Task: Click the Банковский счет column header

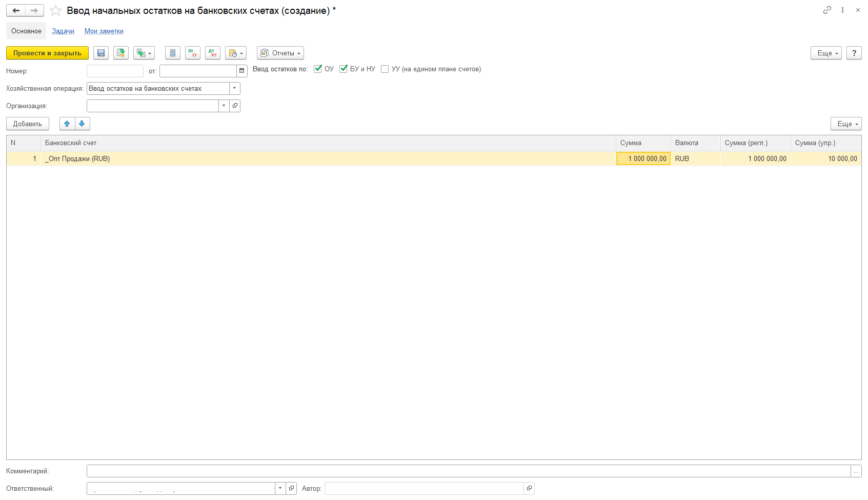Action: [x=328, y=143]
